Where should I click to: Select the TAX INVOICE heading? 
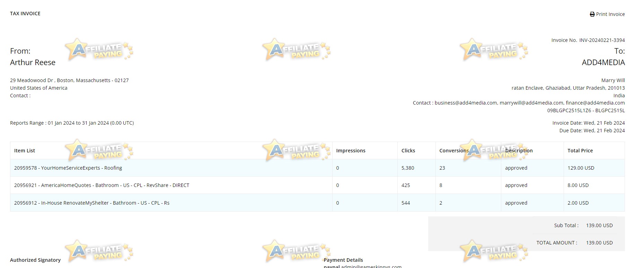25,14
